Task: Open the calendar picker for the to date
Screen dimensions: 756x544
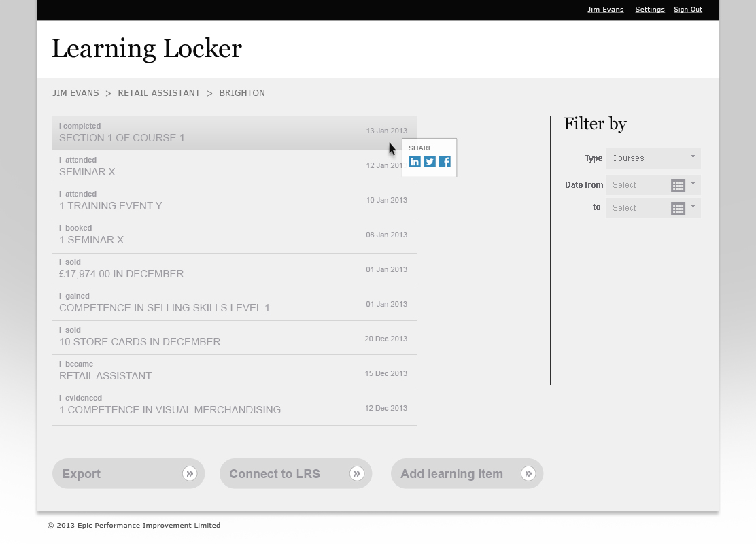Action: point(678,208)
